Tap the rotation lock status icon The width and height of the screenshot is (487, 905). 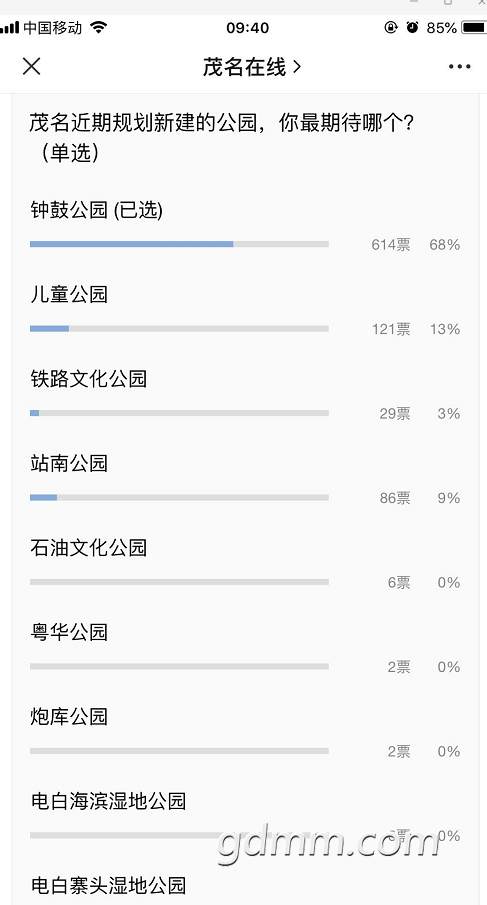pos(391,27)
